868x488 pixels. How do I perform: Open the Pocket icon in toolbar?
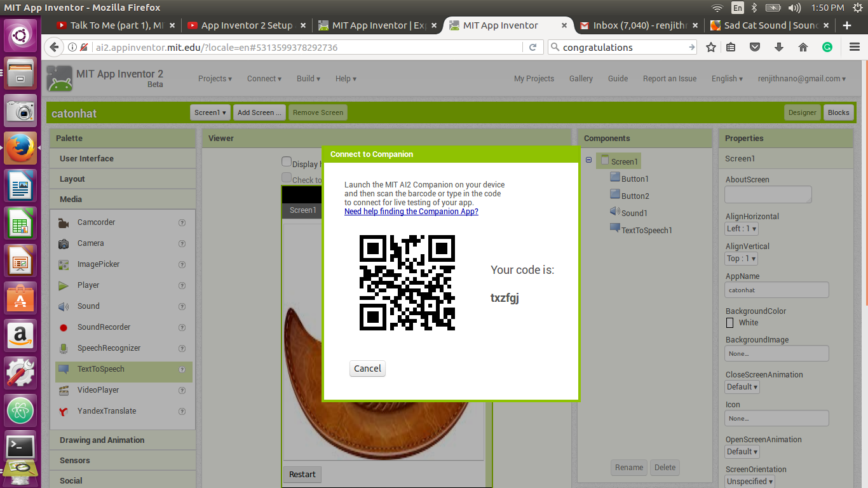click(x=755, y=47)
